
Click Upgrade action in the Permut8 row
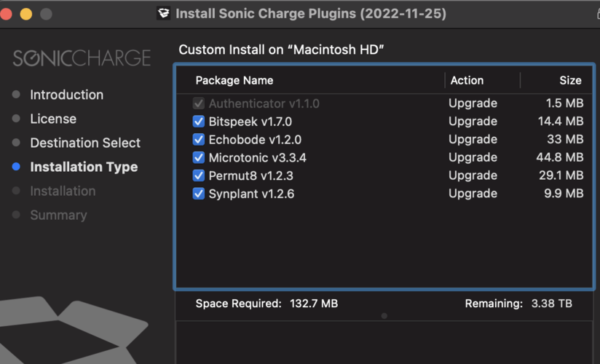(x=473, y=175)
